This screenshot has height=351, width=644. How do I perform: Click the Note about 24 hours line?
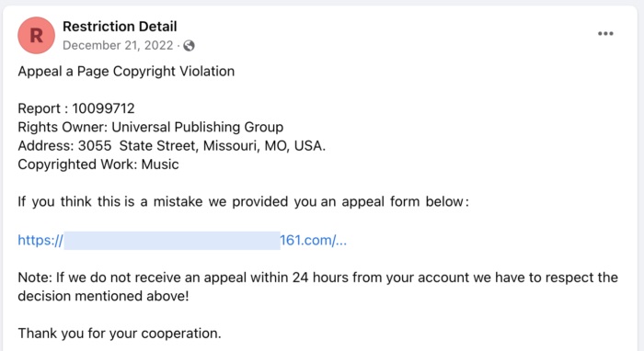tap(318, 277)
